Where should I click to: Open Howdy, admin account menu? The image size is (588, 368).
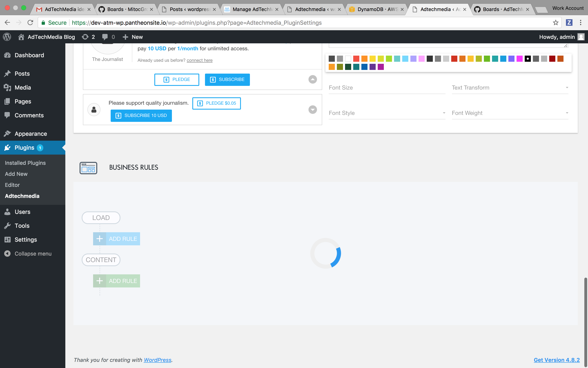coord(561,37)
